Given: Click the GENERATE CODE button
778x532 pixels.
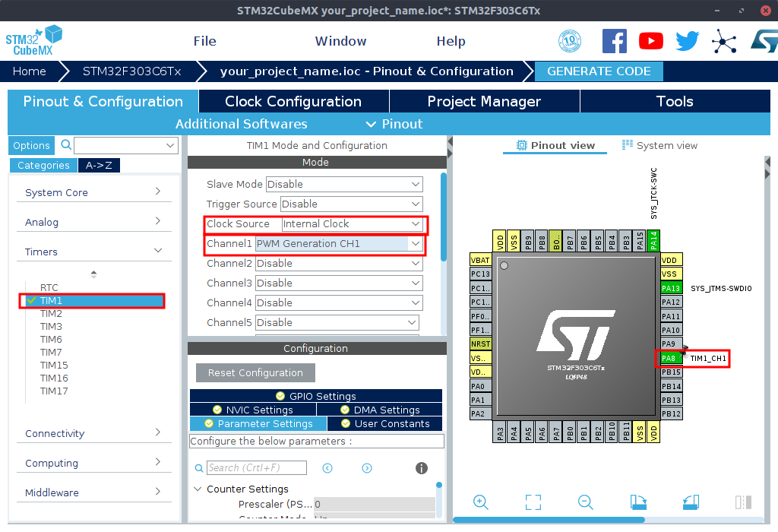Looking at the screenshot, I should [599, 71].
